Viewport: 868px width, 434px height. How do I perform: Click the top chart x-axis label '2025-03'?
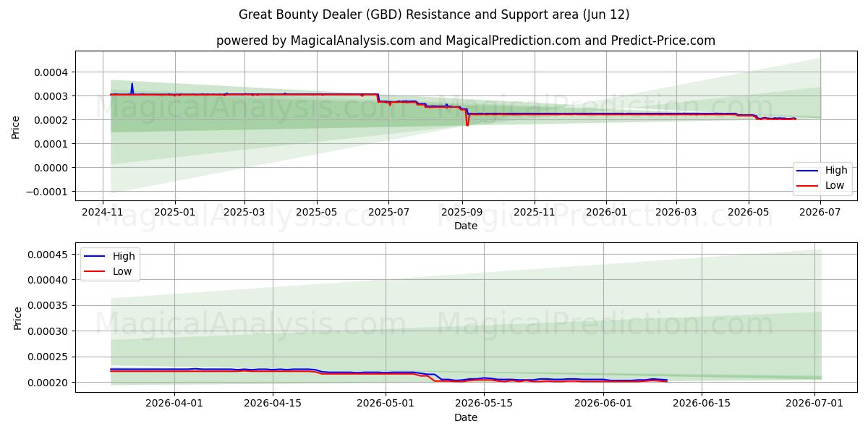click(x=244, y=213)
